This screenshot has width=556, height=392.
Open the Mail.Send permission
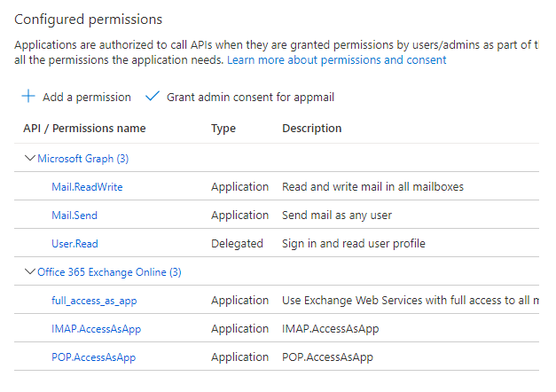pyautogui.click(x=74, y=216)
